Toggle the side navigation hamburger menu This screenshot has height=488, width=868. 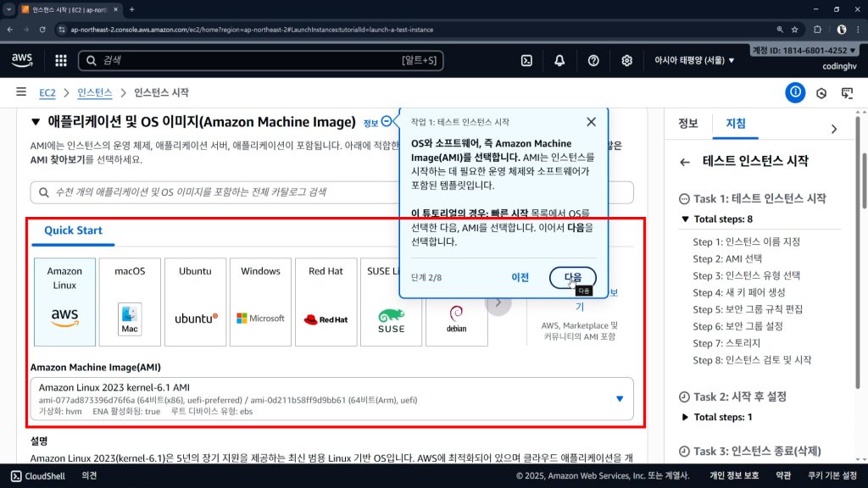[21, 91]
